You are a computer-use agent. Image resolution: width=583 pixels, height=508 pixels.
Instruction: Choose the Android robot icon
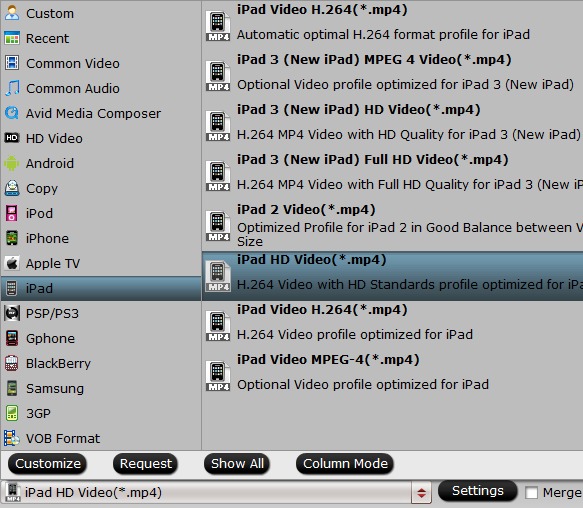pos(12,163)
